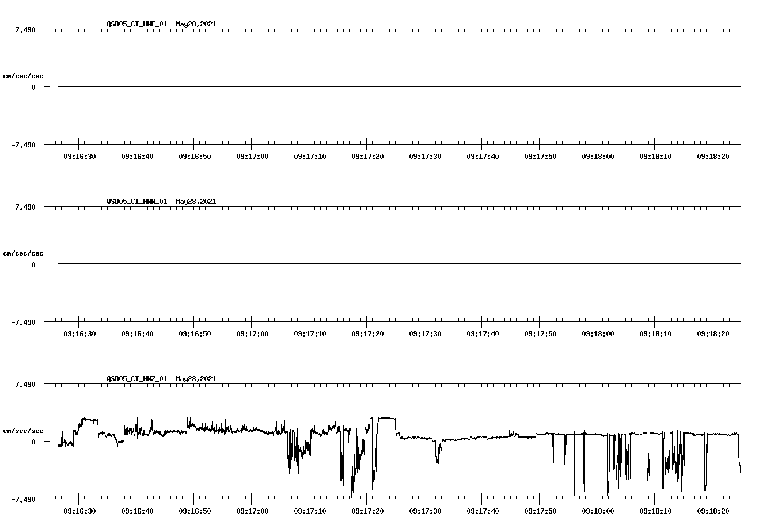This screenshot has height=532, width=782.
Task: Click the 09:17:50 tick on HNZ axis
Action: [x=538, y=510]
